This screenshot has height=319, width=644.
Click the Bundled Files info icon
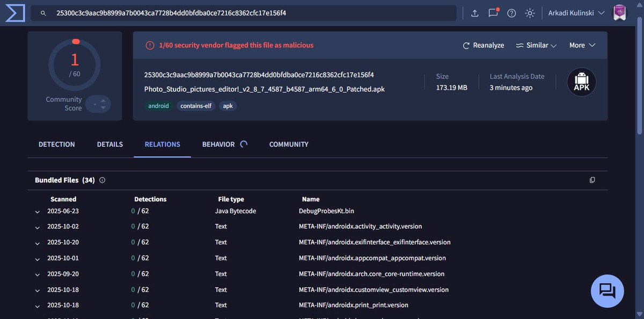click(102, 180)
